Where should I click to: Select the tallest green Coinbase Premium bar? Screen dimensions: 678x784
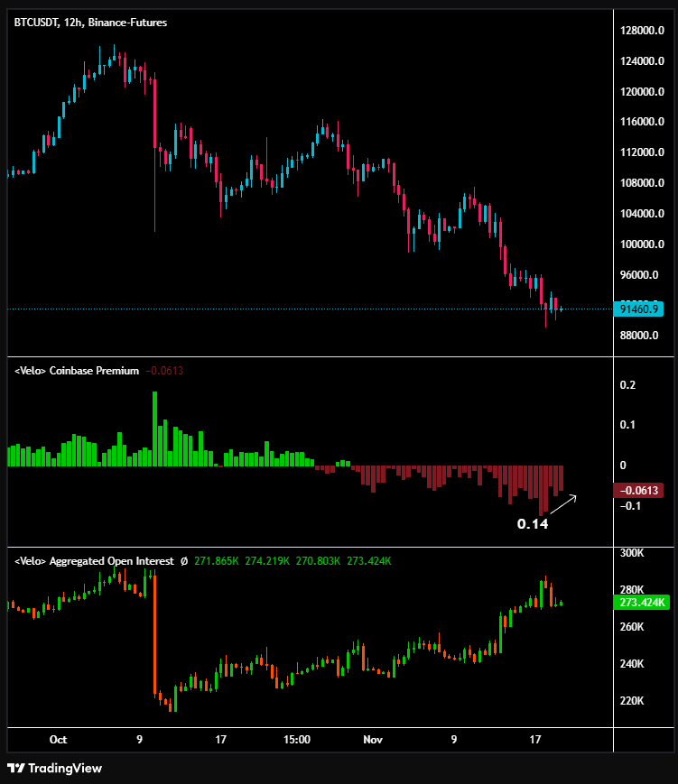[155, 428]
